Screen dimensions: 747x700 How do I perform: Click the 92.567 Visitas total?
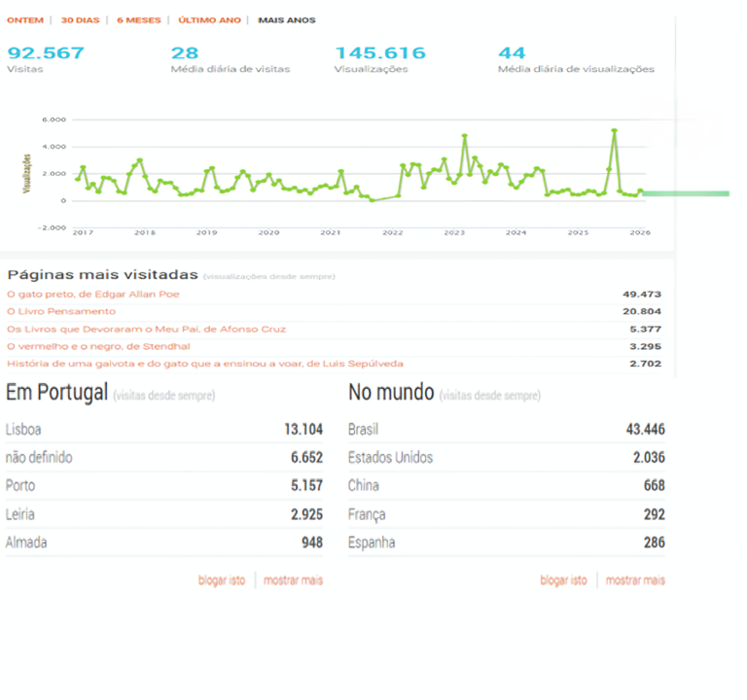[46, 53]
